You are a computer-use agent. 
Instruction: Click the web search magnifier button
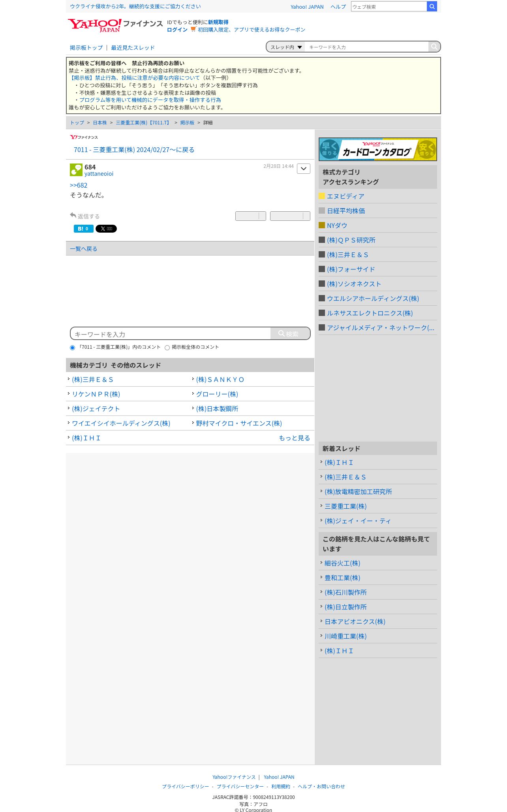pos(432,6)
